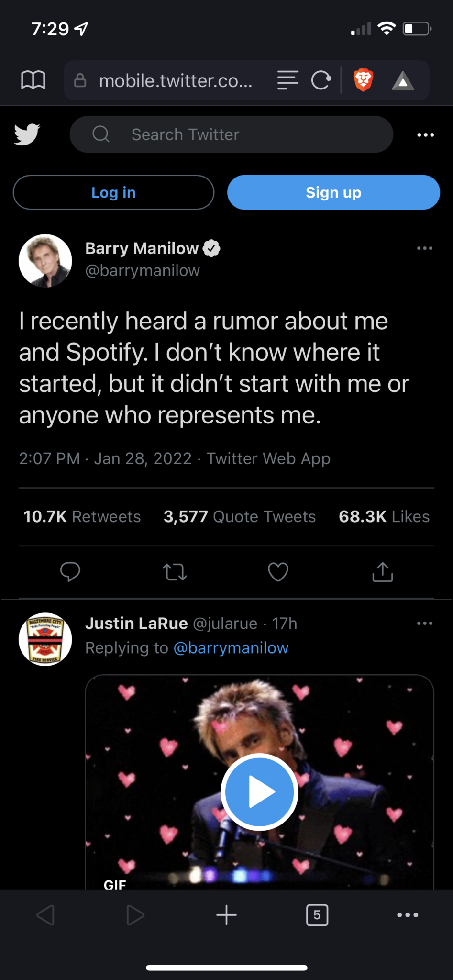This screenshot has height=980, width=453.
Task: Open the browser menu three dots
Action: [408, 915]
